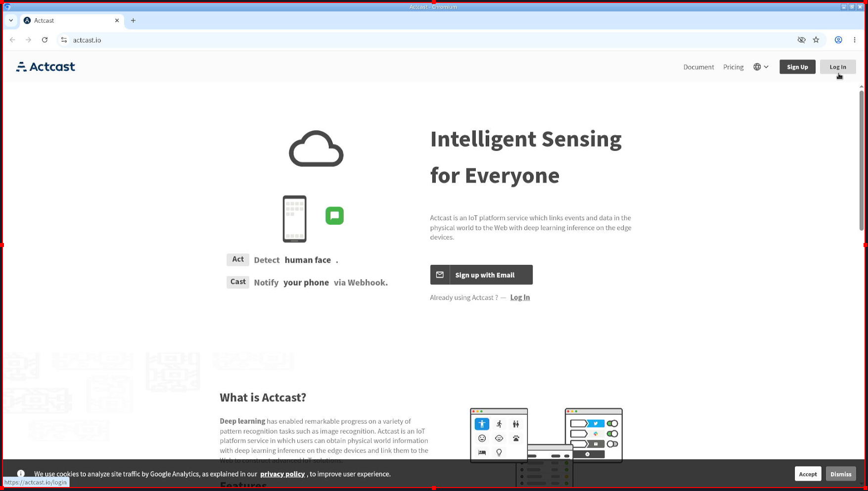This screenshot has height=491, width=868.
Task: Click the Twitter toggle in illustration
Action: click(612, 424)
